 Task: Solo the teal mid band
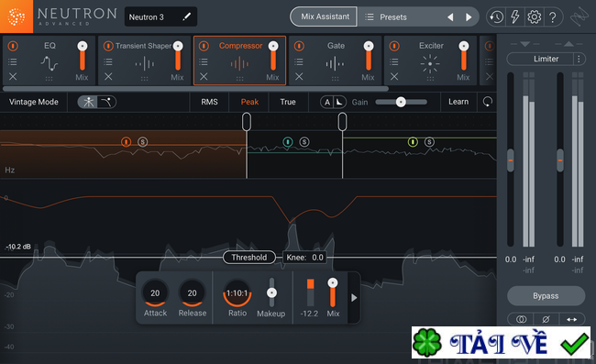point(304,142)
